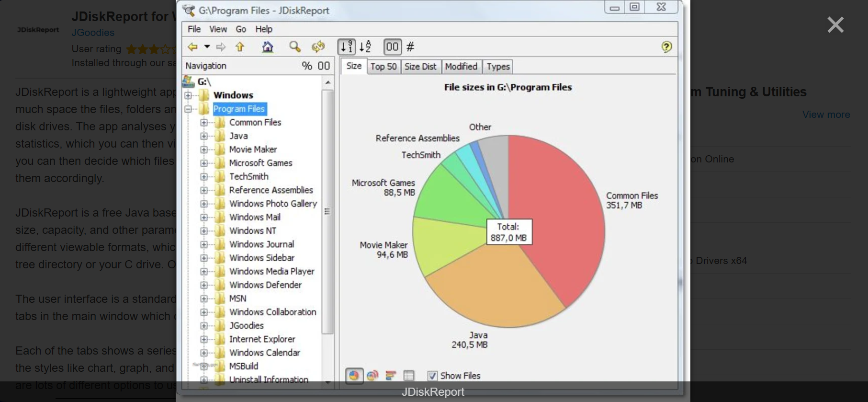This screenshot has height=402, width=868.
Task: Click the magnifier scan icon
Action: click(x=295, y=47)
